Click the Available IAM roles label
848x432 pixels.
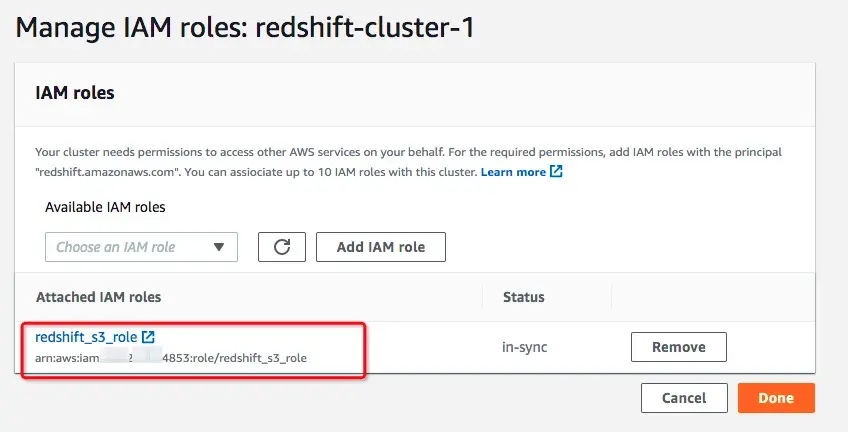tap(105, 207)
